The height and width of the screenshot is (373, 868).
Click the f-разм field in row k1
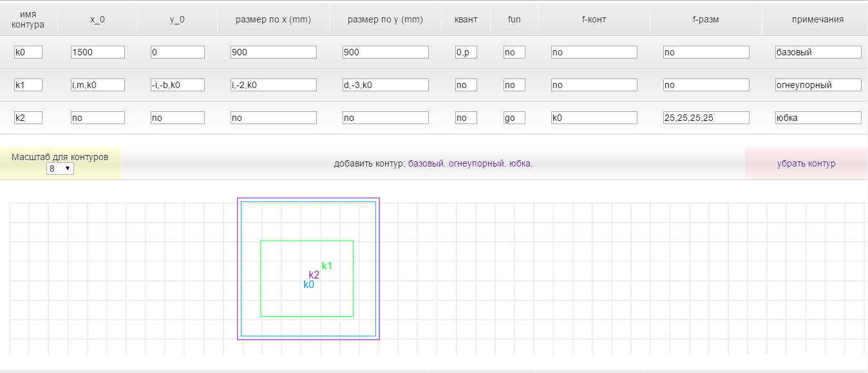[706, 85]
